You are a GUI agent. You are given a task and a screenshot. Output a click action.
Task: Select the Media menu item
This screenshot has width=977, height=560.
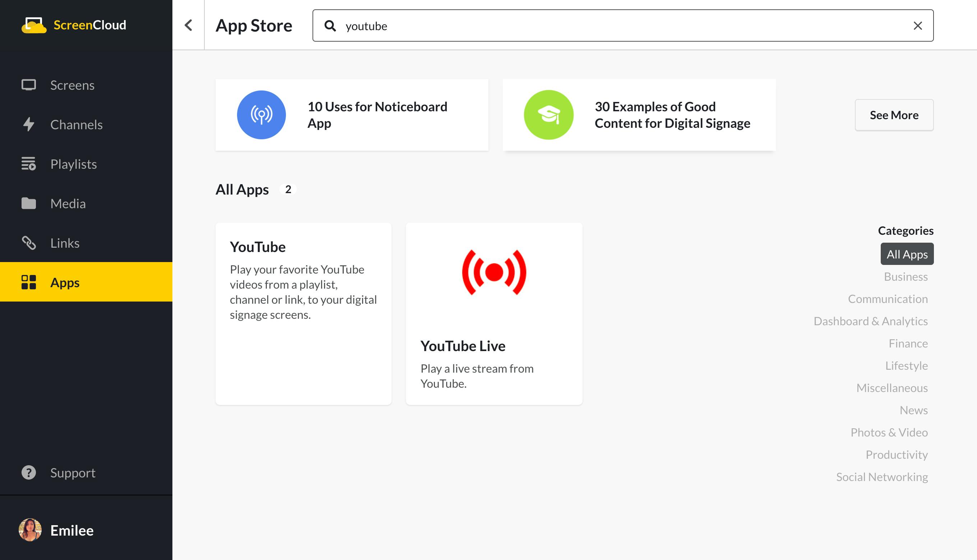(86, 203)
